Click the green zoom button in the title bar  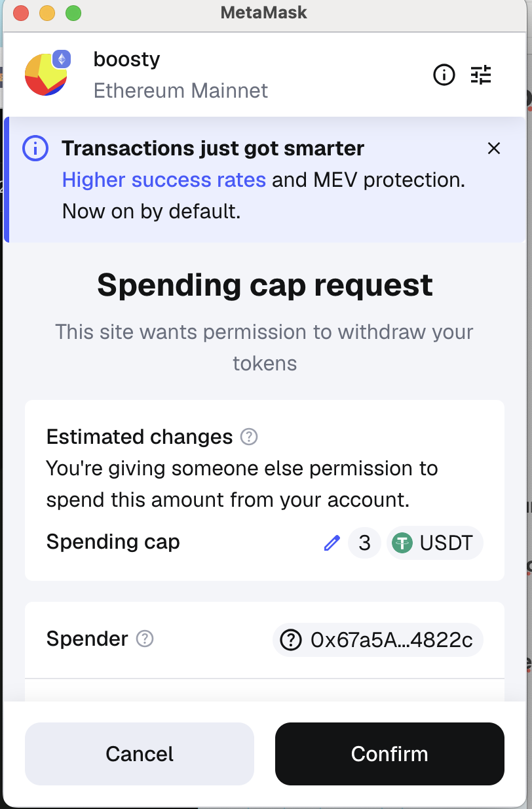tap(72, 12)
